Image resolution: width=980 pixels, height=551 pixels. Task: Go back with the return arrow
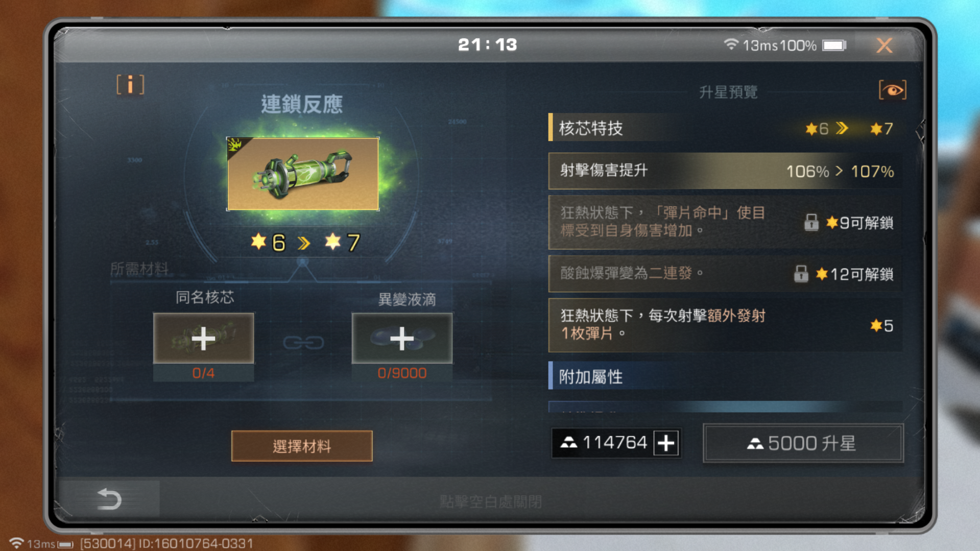[x=109, y=499]
